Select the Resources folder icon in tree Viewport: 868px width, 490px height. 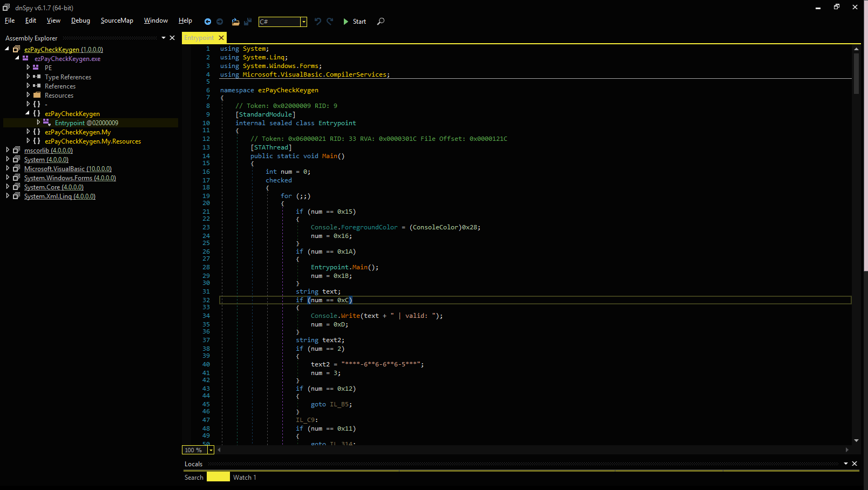coord(37,95)
